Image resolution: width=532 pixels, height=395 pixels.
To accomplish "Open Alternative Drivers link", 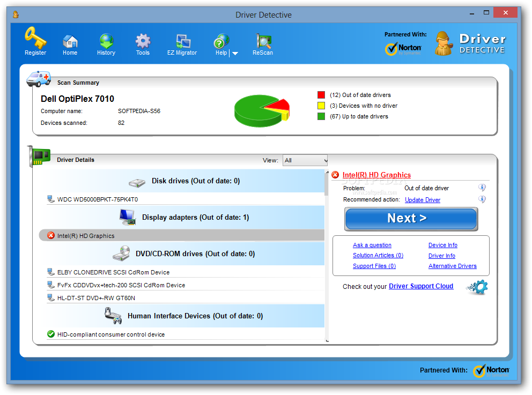I will click(452, 266).
